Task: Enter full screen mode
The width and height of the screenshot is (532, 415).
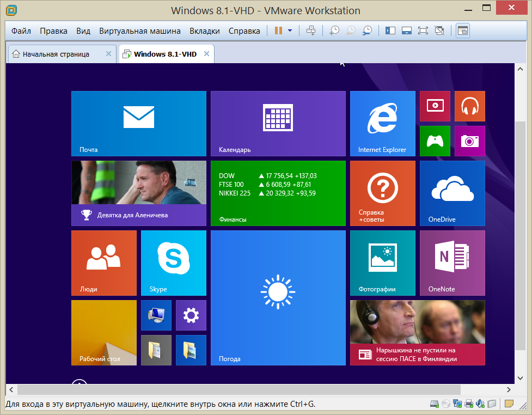Action: click(423, 30)
